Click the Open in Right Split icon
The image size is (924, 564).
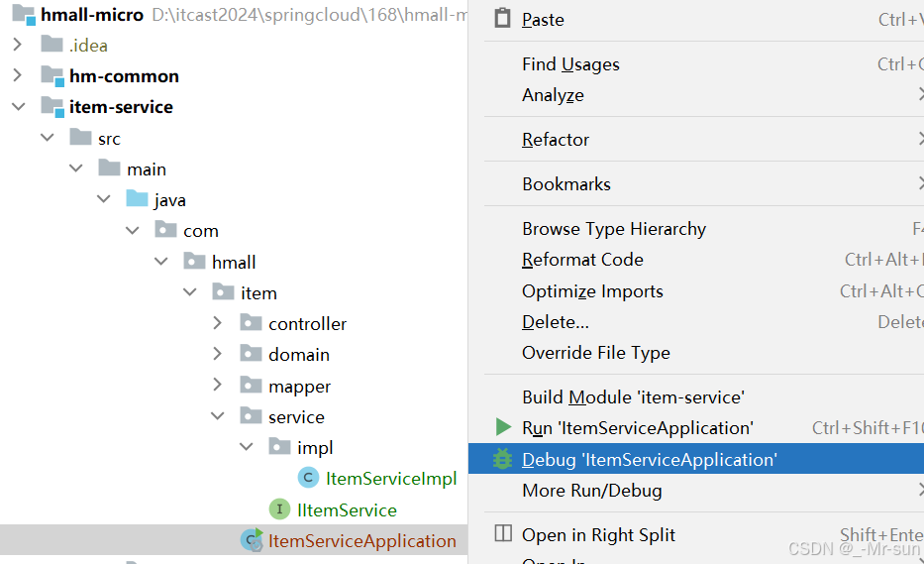coord(503,533)
